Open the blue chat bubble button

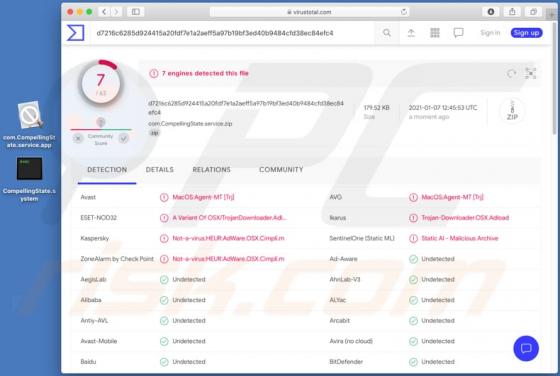tap(526, 348)
